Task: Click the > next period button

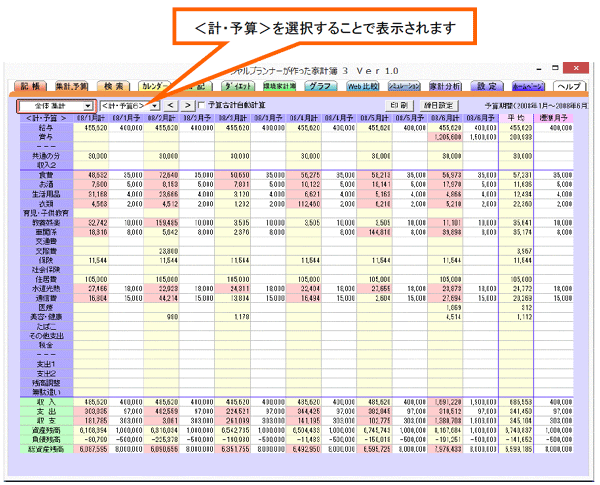Action: click(187, 105)
